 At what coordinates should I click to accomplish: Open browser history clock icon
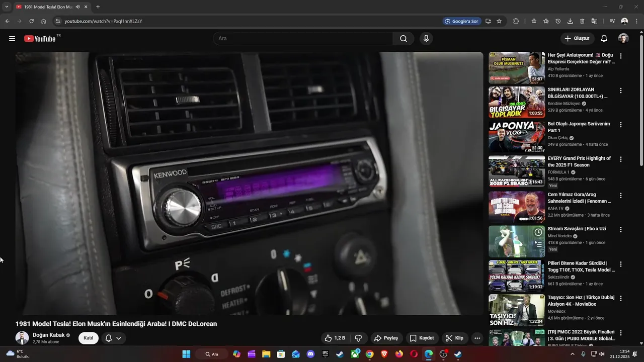tap(558, 21)
